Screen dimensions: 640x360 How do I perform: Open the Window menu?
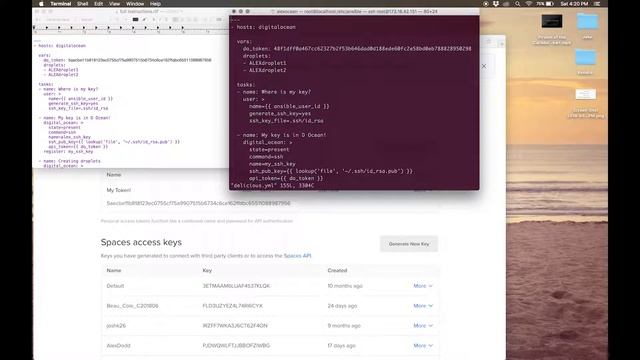tap(135, 4)
